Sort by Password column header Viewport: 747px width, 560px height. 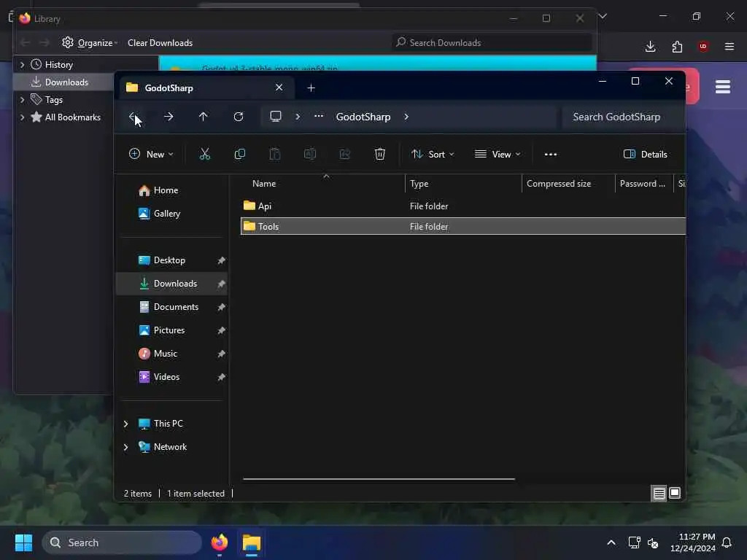[642, 184]
